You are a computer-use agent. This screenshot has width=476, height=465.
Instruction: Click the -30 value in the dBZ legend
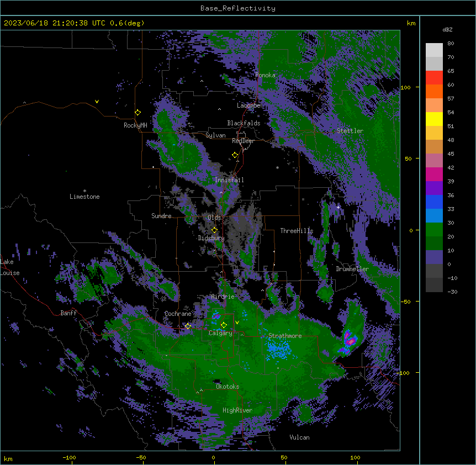(x=452, y=292)
